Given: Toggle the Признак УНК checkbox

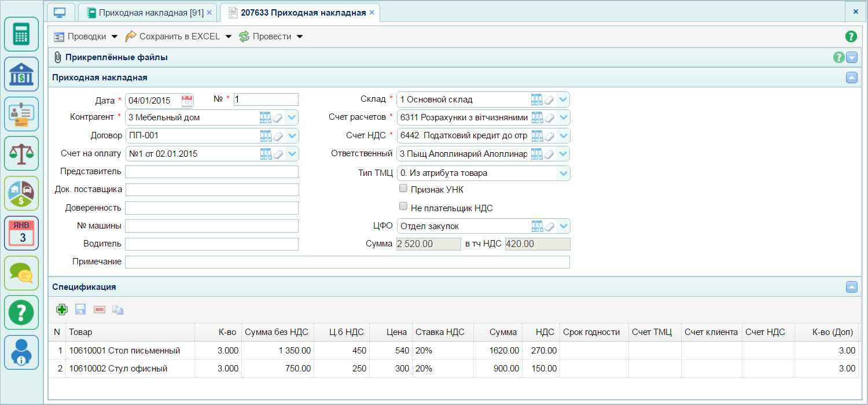Looking at the screenshot, I should point(403,188).
